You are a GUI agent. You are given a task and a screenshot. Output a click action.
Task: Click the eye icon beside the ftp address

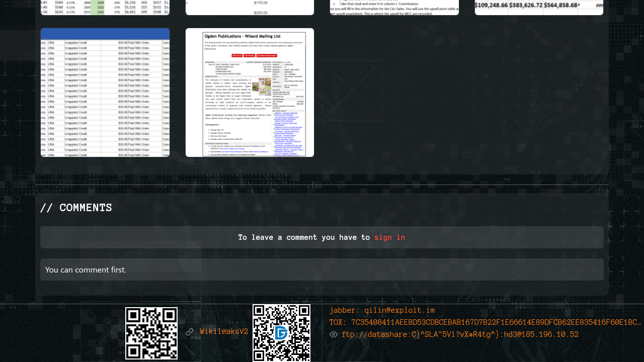[x=334, y=334]
